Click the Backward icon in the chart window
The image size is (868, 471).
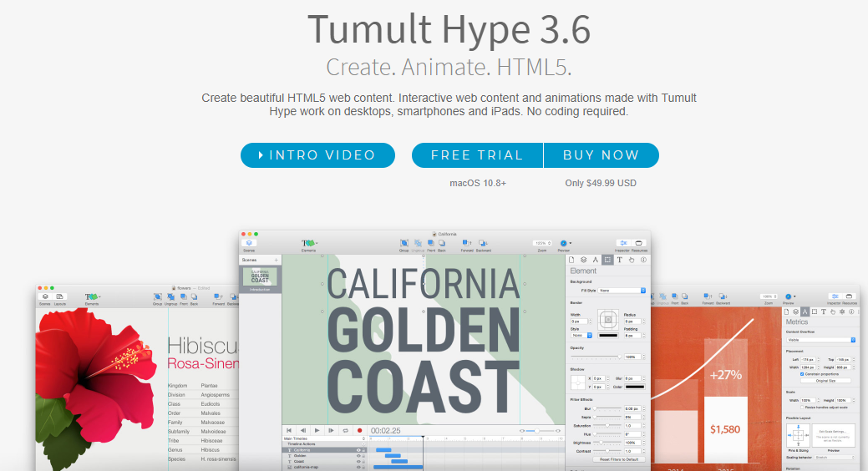(x=723, y=296)
